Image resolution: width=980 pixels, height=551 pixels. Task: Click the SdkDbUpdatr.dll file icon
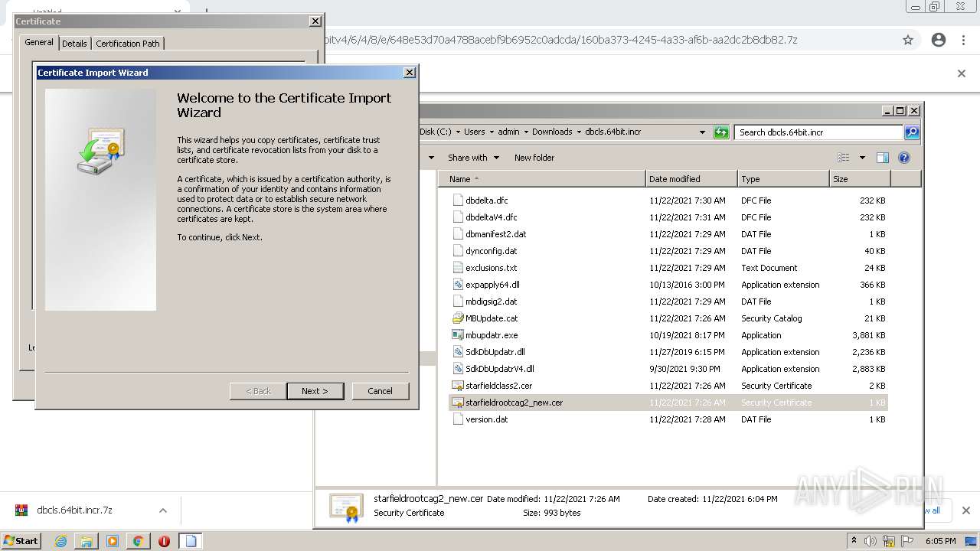(458, 352)
